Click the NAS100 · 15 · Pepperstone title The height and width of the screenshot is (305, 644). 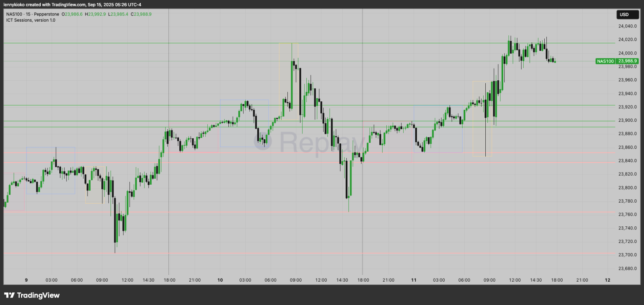[x=33, y=14]
